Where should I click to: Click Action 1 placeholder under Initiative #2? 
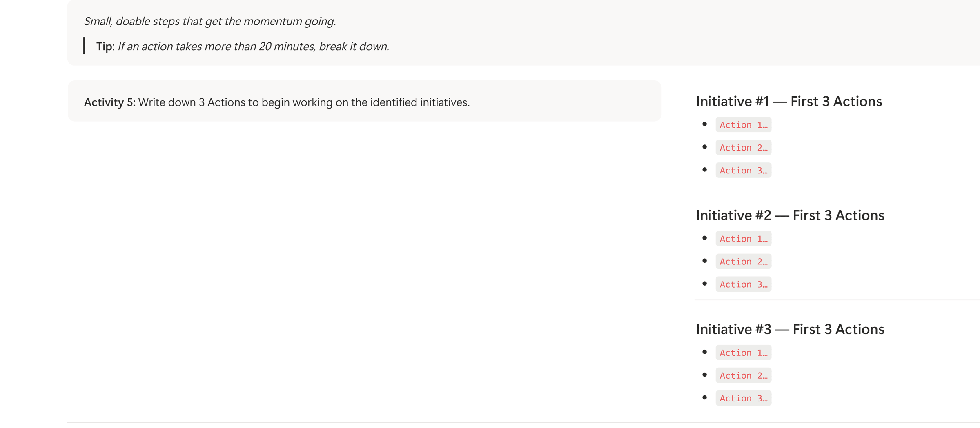click(x=743, y=239)
